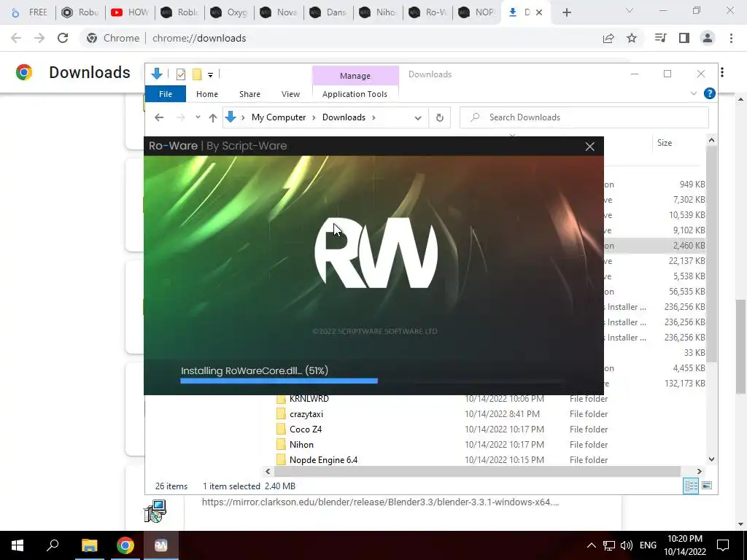Open more actions menu on Downloads page
The width and height of the screenshot is (747, 560).
tap(722, 72)
